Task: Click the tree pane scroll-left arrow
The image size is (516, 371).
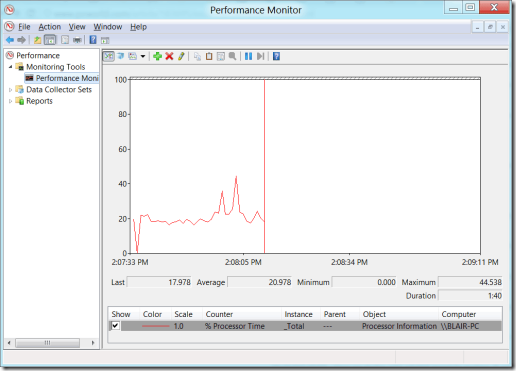Action: point(9,342)
